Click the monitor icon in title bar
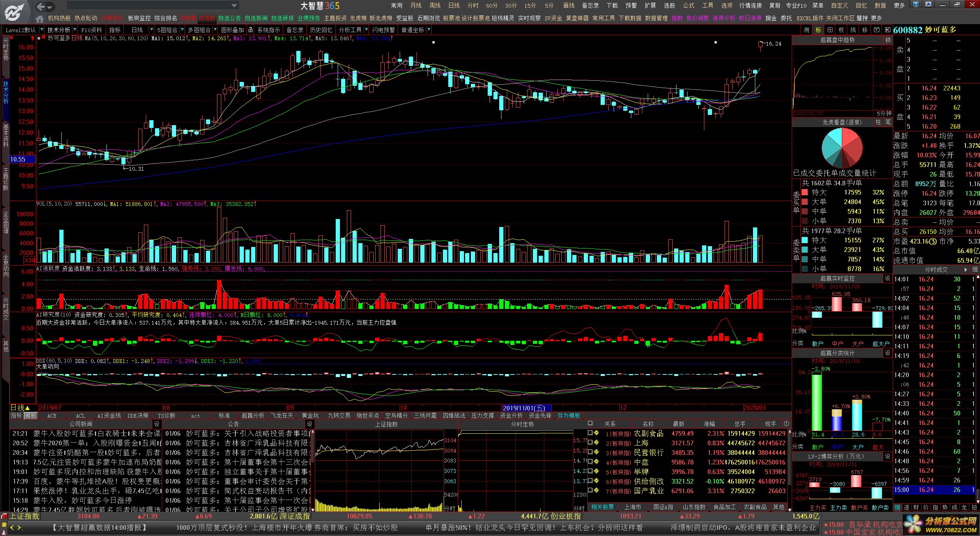 pyautogui.click(x=916, y=5)
